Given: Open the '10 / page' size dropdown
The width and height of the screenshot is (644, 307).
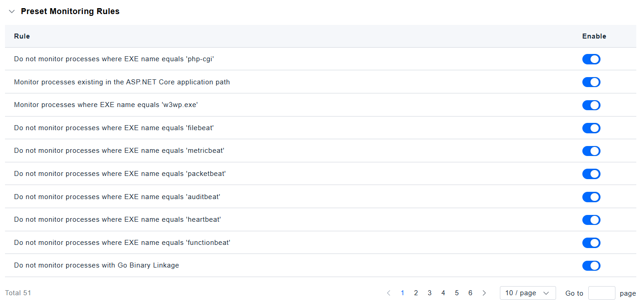Looking at the screenshot, I should coord(528,293).
